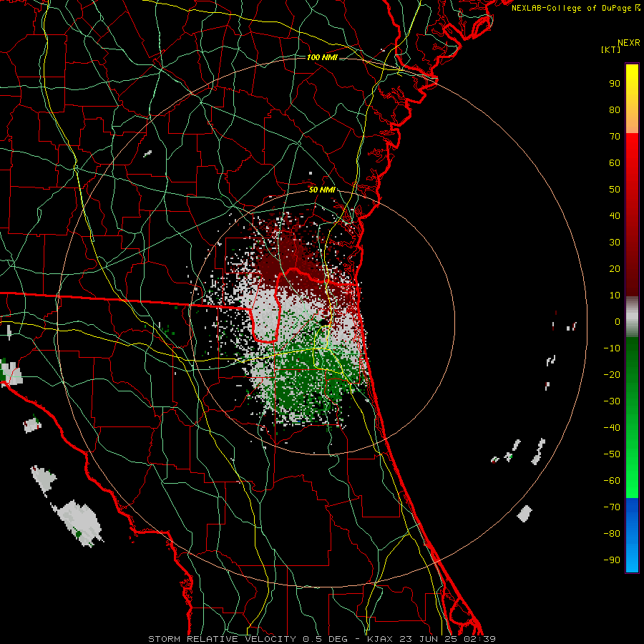
Task: Click the 80 value on velocity scale
Action: 615,109
